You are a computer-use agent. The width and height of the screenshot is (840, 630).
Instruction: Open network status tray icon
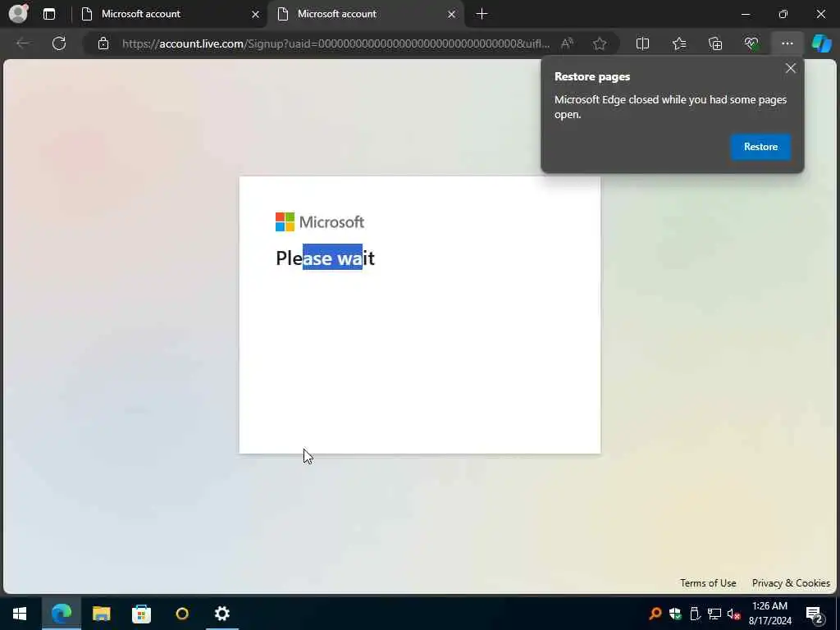(x=714, y=614)
